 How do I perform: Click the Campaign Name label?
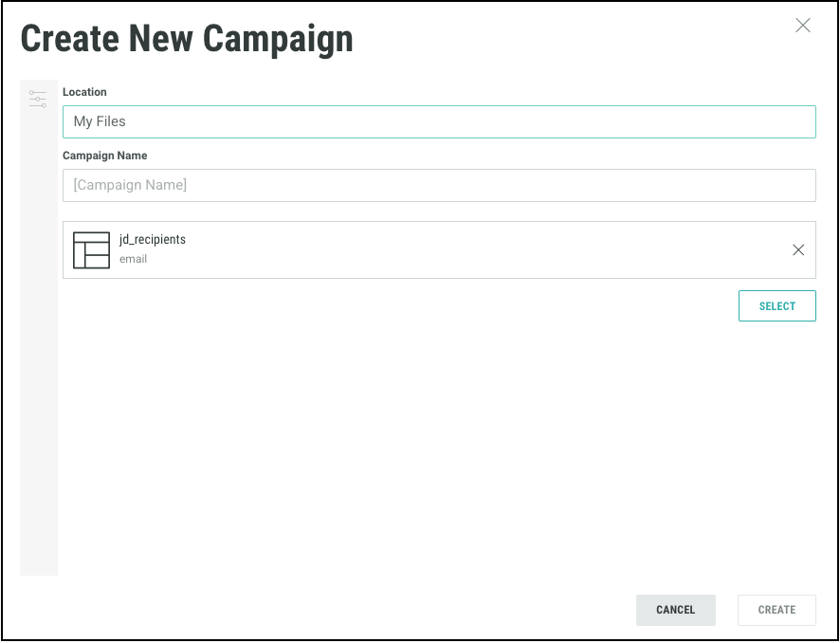(x=105, y=156)
